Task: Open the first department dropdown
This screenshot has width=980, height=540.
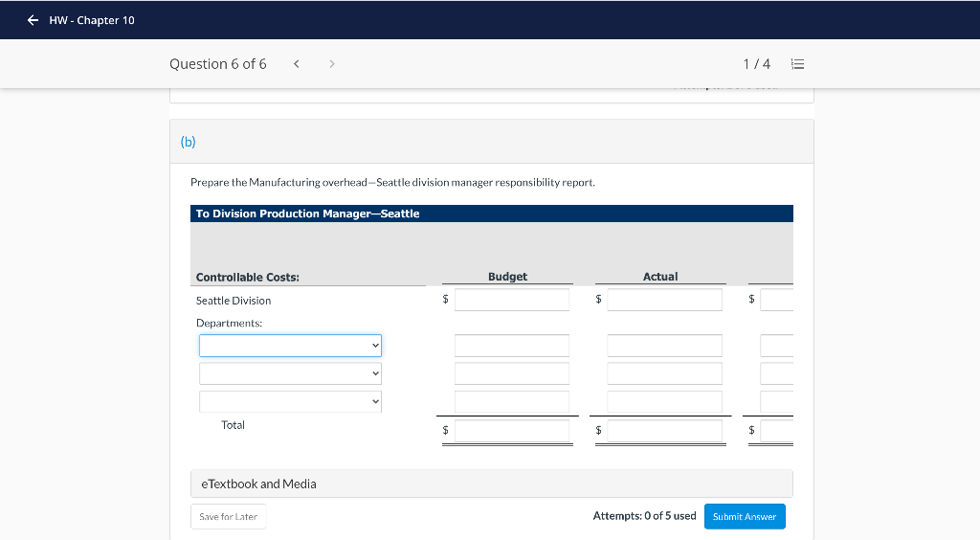Action: 290,346
